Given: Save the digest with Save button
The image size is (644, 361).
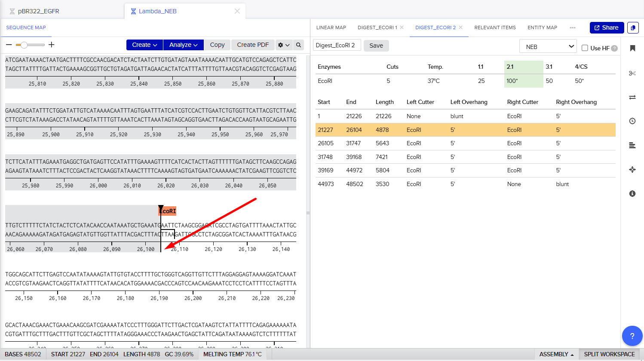Looking at the screenshot, I should pyautogui.click(x=376, y=46).
